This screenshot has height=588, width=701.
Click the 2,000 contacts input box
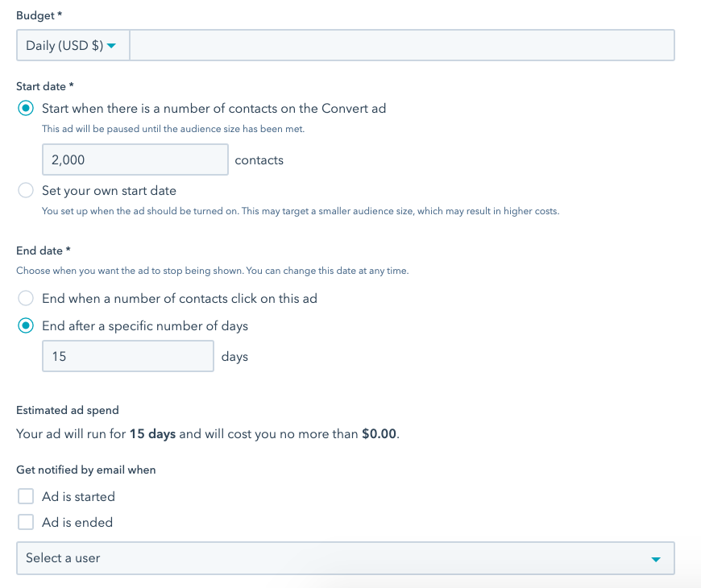135,159
